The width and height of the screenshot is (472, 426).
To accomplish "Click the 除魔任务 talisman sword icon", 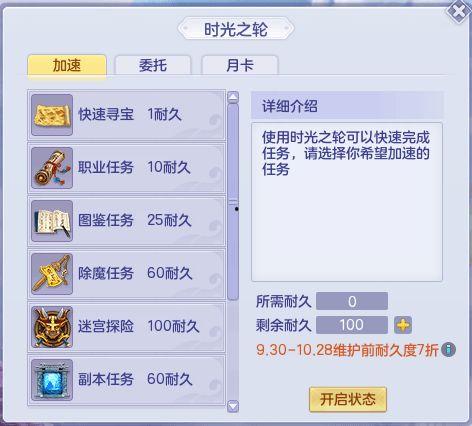I will tap(52, 274).
